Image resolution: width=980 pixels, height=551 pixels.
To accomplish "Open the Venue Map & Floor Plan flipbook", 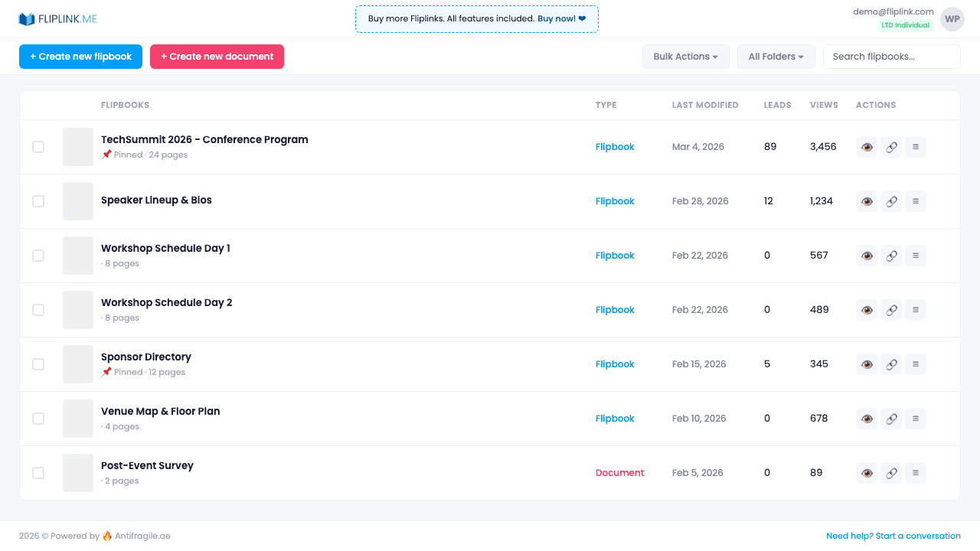I will [160, 411].
